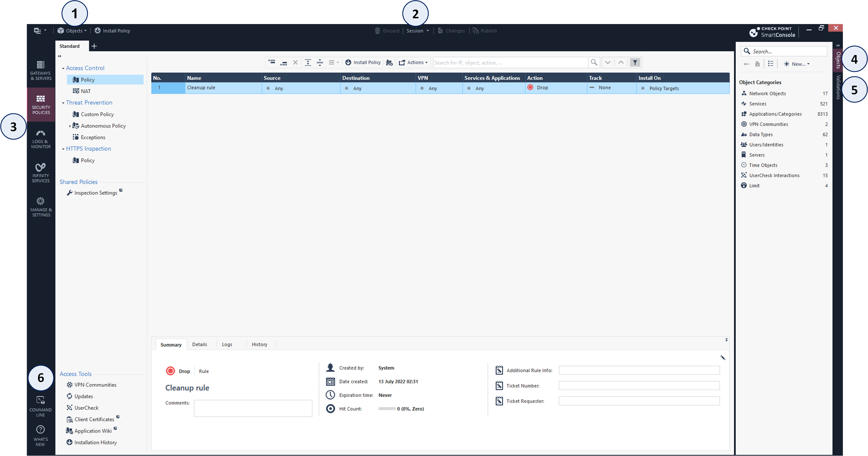The width and height of the screenshot is (868, 456).
Task: Click Install Policy in top bar
Action: point(112,31)
